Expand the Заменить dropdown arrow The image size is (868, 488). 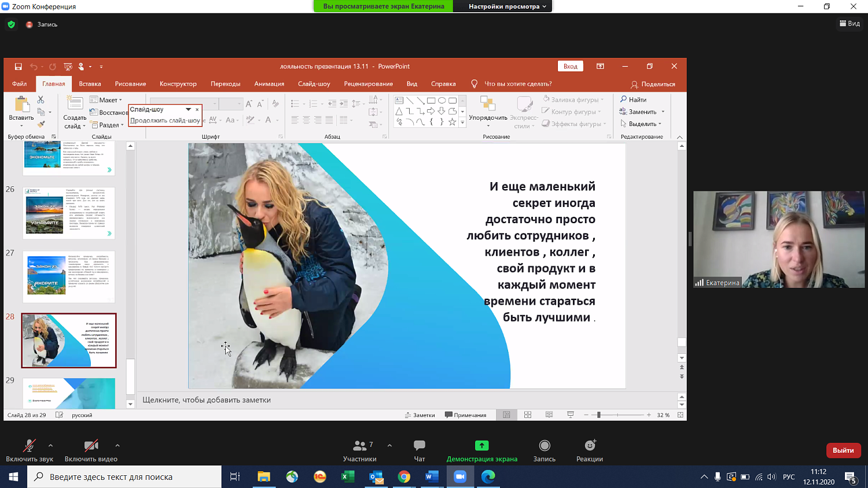point(663,112)
